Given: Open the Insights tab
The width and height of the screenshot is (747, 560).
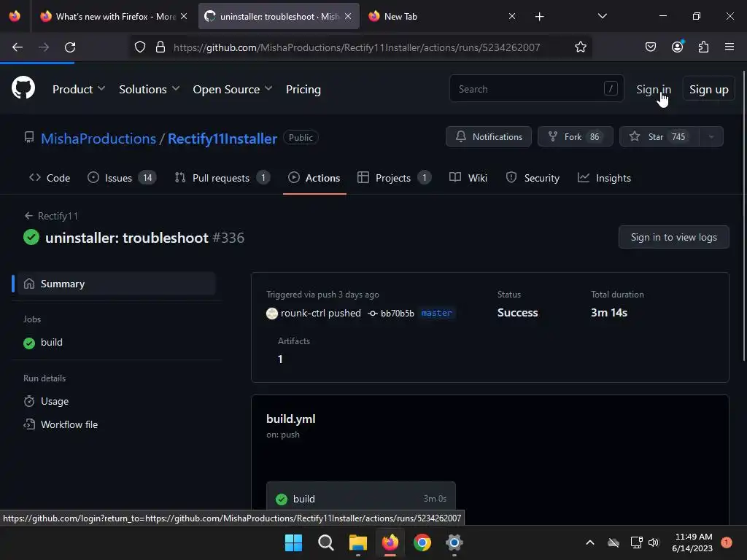Looking at the screenshot, I should [604, 178].
